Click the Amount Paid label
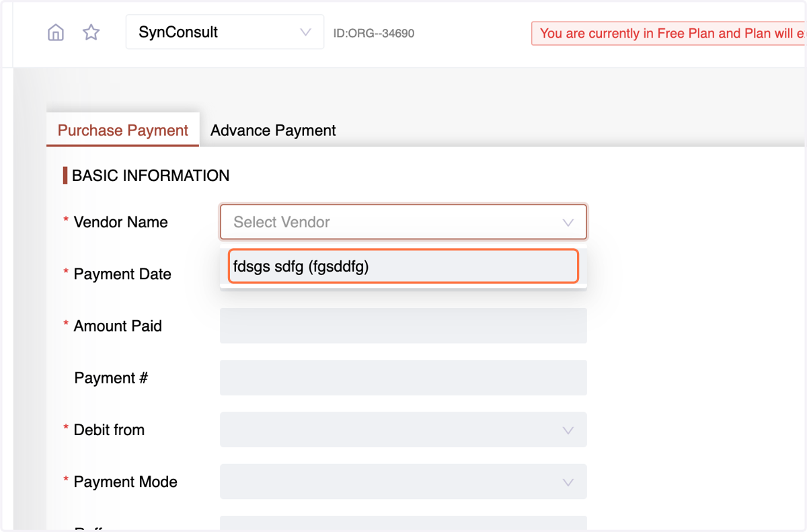The image size is (807, 532). coord(118,326)
